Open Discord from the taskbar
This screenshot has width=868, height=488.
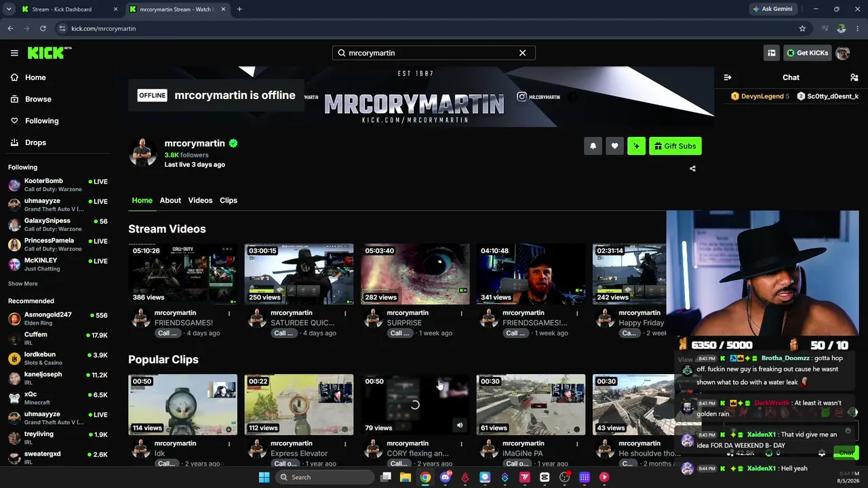tap(446, 477)
